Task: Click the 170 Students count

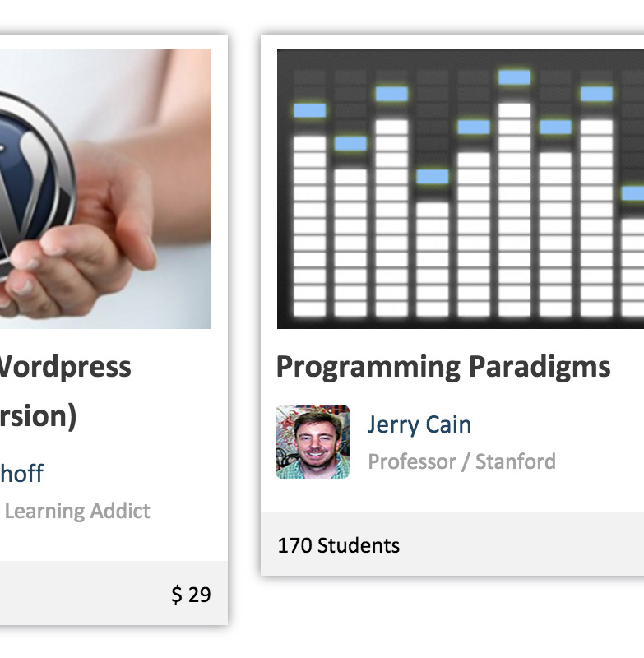Action: [x=339, y=545]
